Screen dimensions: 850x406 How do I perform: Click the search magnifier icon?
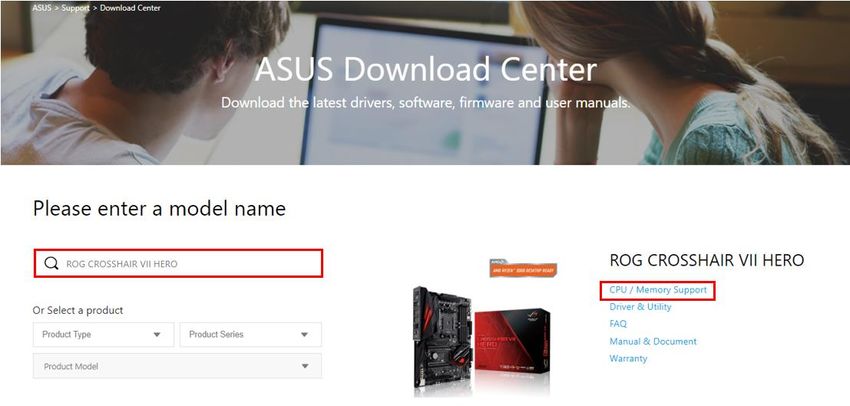51,263
